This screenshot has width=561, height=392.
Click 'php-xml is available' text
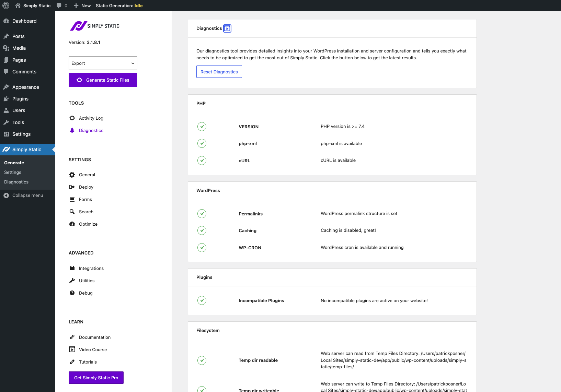point(341,143)
